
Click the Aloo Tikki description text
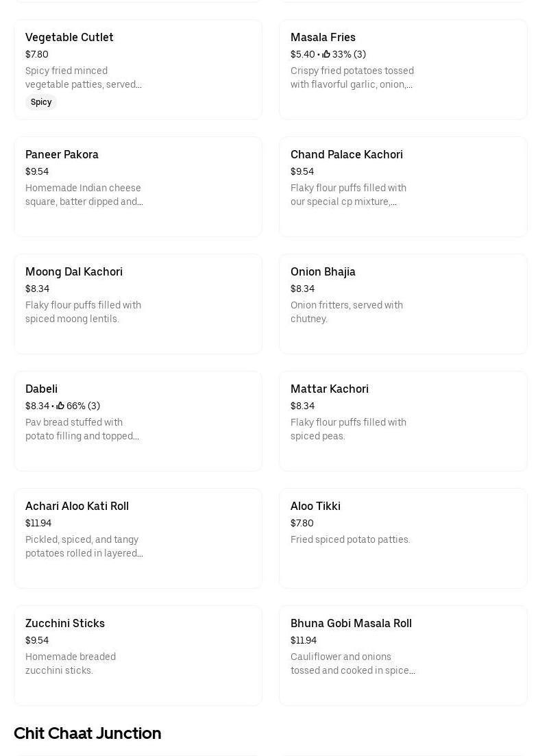(350, 539)
